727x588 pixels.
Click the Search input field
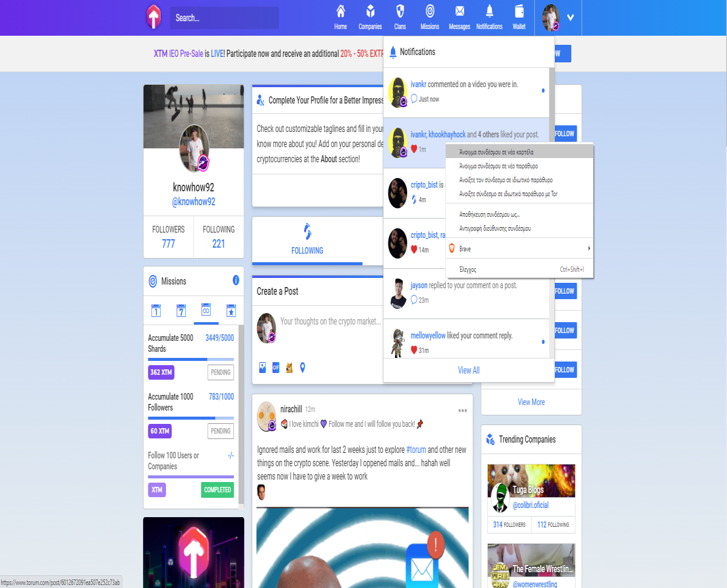coord(224,18)
